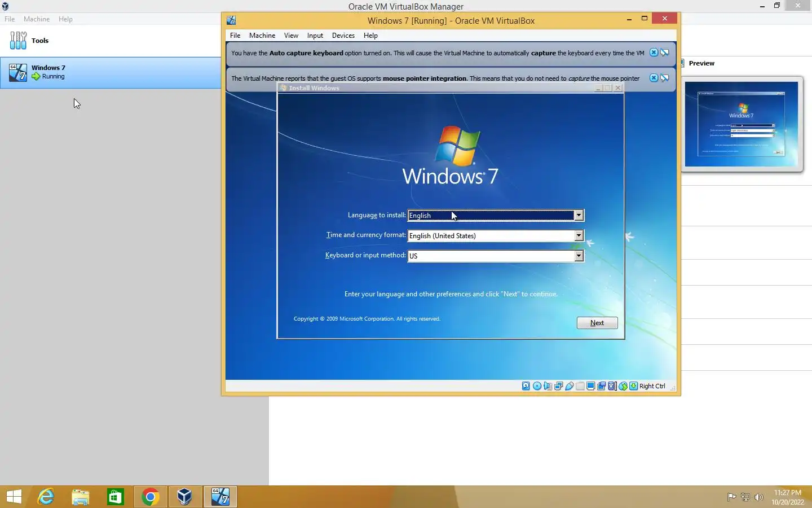The width and height of the screenshot is (812, 508).
Task: Click the network adapter icon in VM status bar
Action: 558,386
